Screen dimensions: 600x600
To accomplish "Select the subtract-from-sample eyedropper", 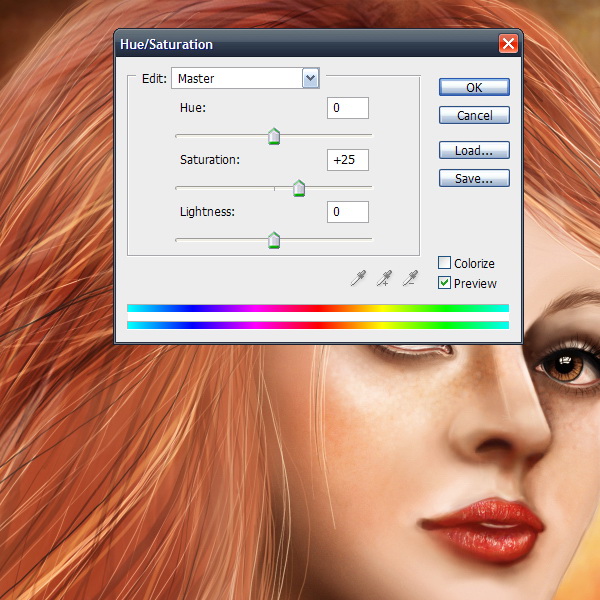I will [410, 278].
